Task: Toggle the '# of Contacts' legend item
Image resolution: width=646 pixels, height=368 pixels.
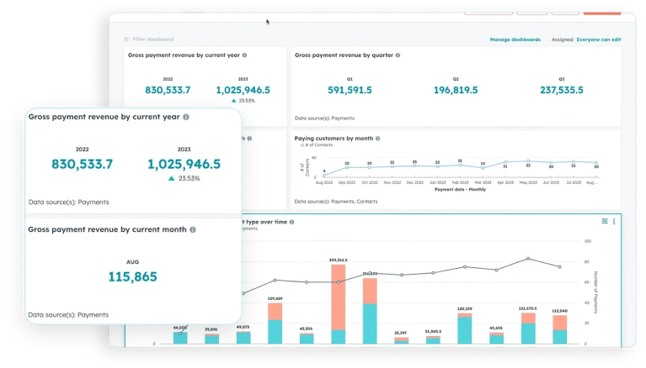Action: 316,145
